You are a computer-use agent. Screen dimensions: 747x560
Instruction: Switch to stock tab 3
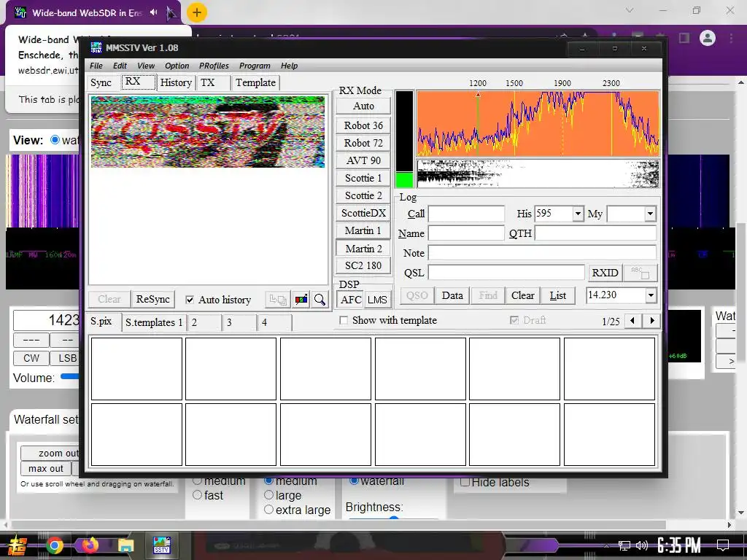(x=239, y=322)
